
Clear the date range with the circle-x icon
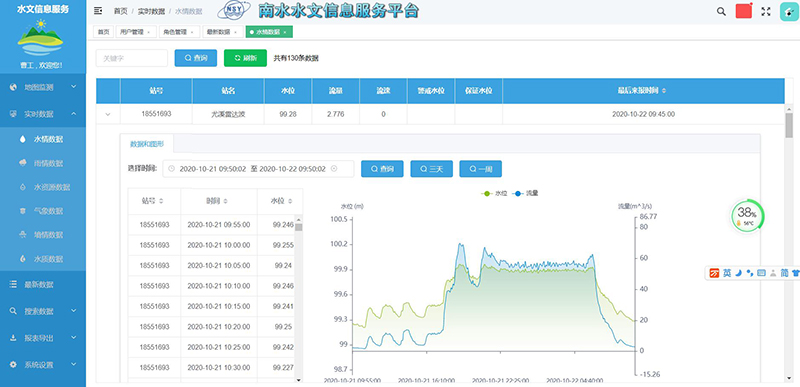(x=334, y=169)
